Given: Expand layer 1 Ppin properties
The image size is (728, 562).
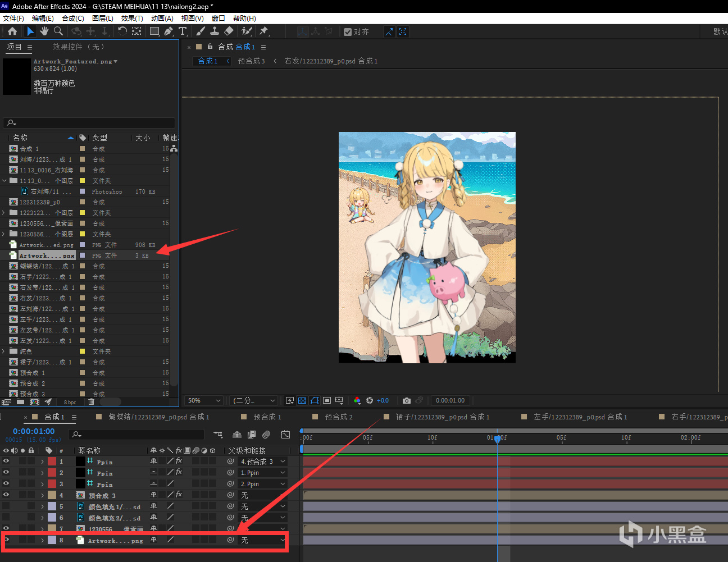Looking at the screenshot, I should click(x=42, y=462).
